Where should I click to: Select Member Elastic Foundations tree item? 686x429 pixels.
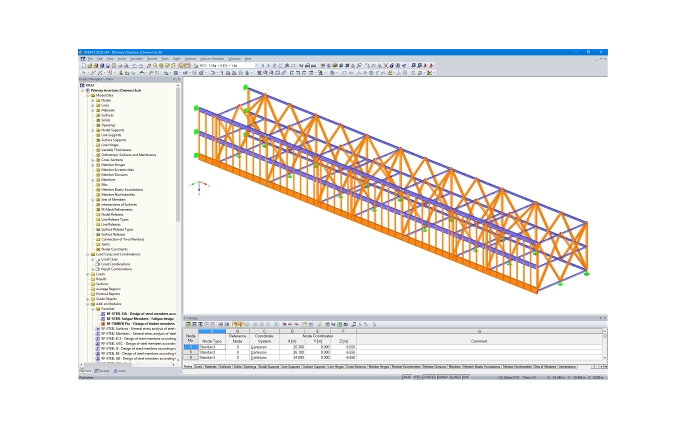point(122,190)
